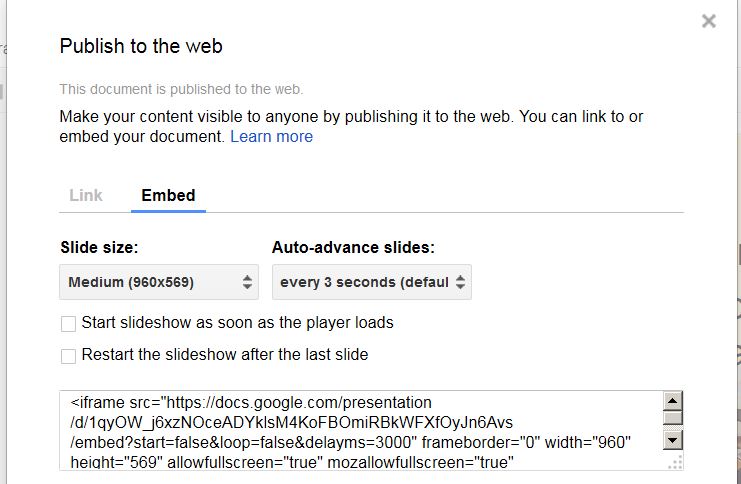Click the Start slideshow option label text
The height and width of the screenshot is (484, 741).
237,322
